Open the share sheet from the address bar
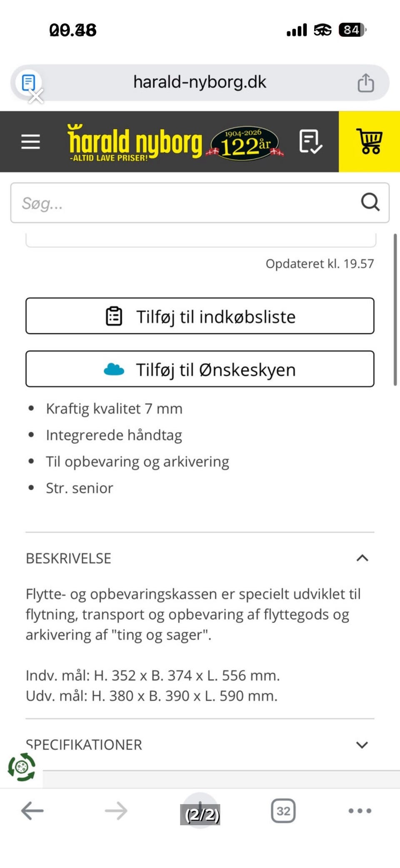The height and width of the screenshot is (868, 400). [x=367, y=82]
